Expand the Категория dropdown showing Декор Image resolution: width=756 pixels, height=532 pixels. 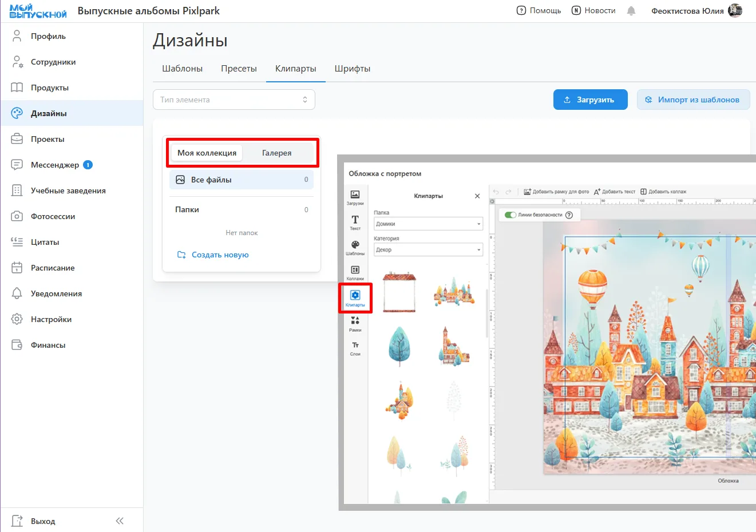[428, 249]
